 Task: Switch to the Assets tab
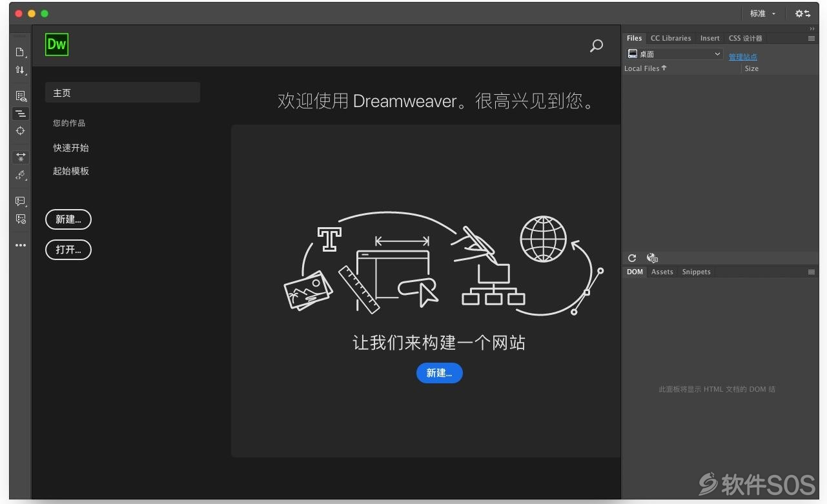tap(662, 272)
